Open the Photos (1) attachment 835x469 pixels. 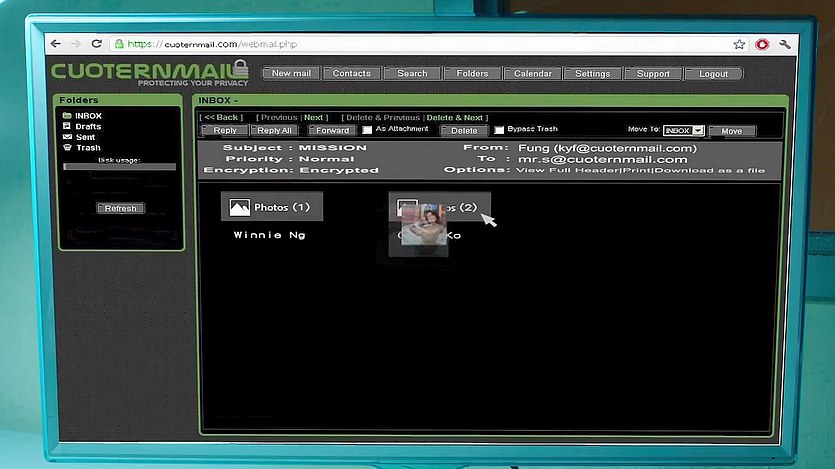pos(272,207)
